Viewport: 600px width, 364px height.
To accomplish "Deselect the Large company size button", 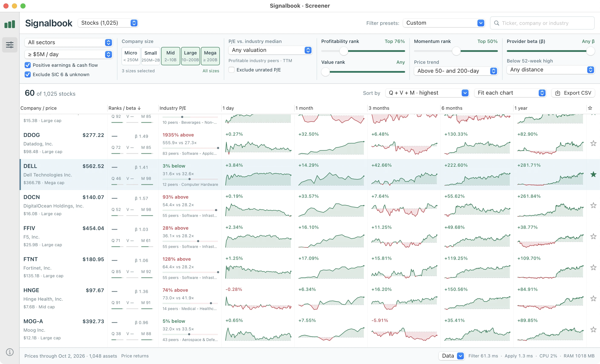I will (190, 56).
